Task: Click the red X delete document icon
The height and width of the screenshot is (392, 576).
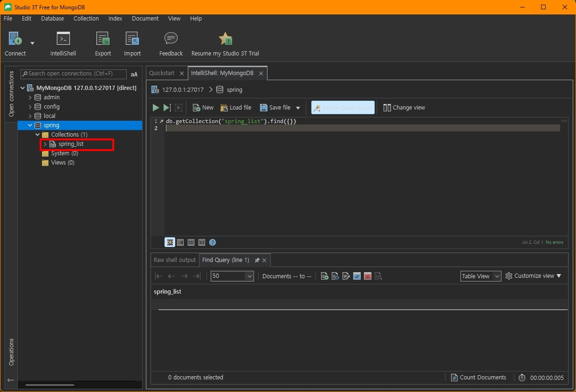Action: (368, 276)
